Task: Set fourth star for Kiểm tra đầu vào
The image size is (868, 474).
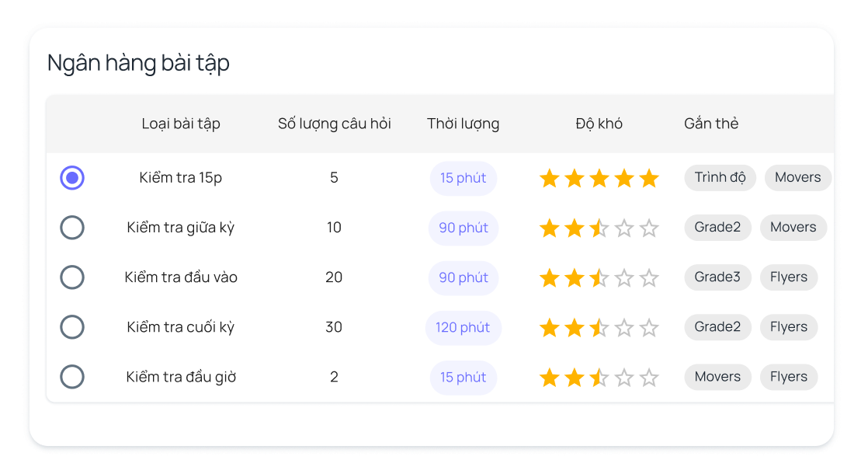Action: pyautogui.click(x=624, y=278)
